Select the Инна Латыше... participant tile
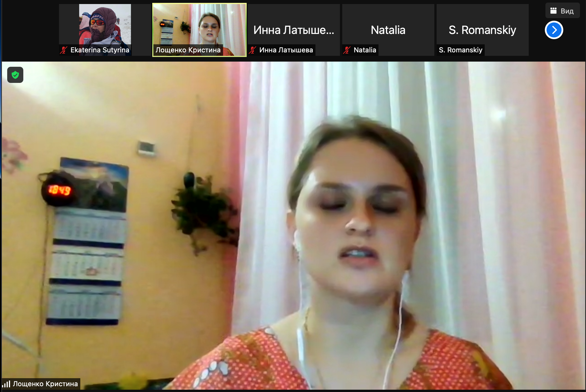The width and height of the screenshot is (586, 392). click(294, 30)
